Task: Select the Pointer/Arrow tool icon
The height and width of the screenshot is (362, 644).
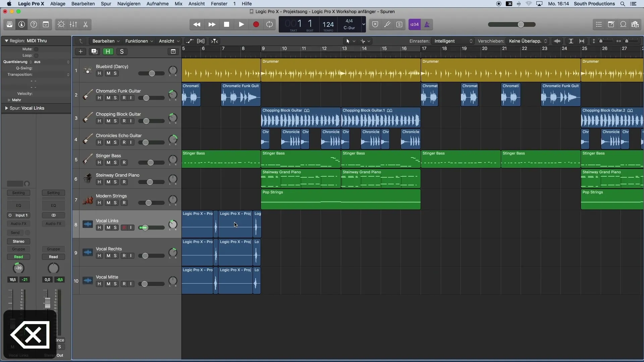Action: click(349, 41)
